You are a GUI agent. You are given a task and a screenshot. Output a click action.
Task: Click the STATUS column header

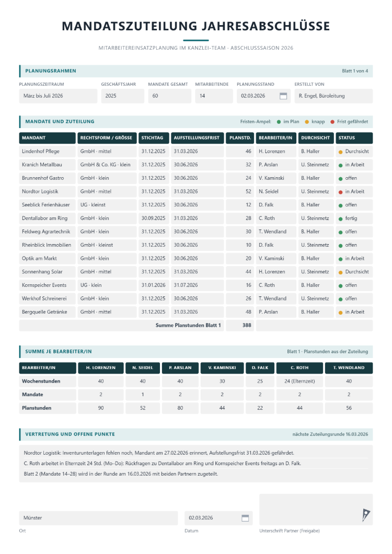(354, 138)
